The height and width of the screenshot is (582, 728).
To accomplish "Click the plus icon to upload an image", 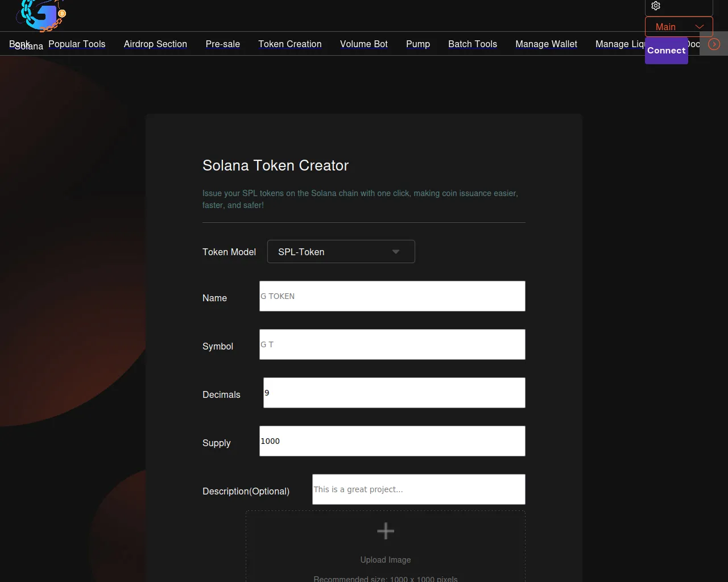I will pos(386,531).
